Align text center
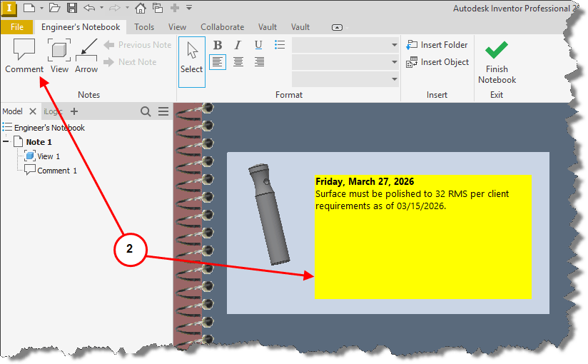 coord(238,62)
